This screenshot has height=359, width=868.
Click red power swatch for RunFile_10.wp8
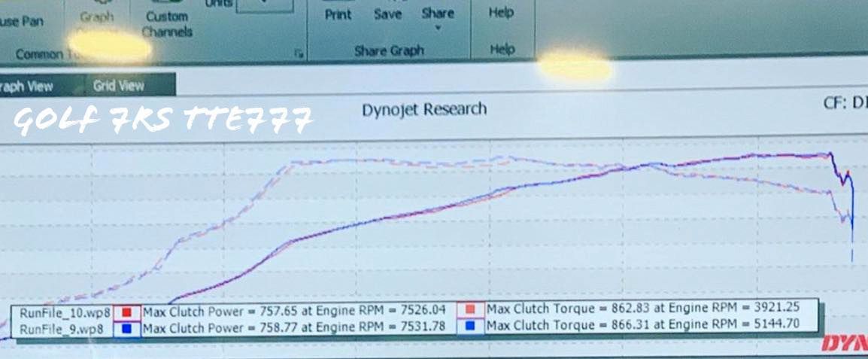(126, 312)
